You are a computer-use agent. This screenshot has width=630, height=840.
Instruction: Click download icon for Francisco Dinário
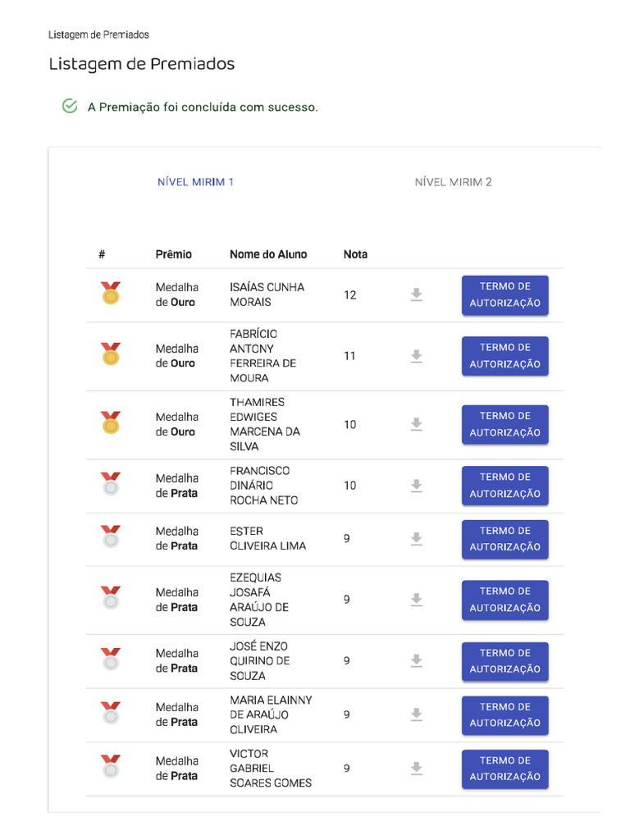coord(416,486)
